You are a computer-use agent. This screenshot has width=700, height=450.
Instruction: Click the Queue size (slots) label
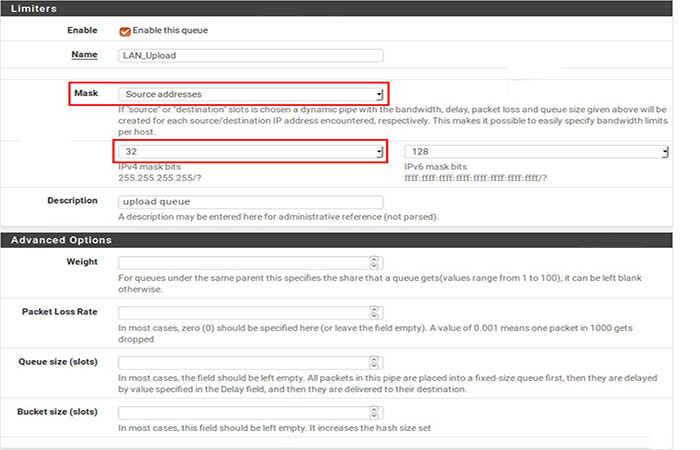pos(58,362)
